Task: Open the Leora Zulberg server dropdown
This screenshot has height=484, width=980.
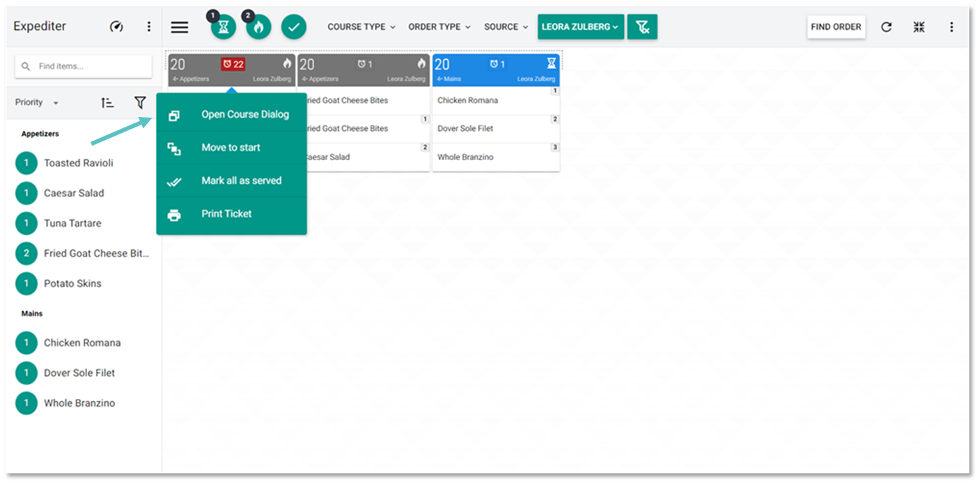Action: pyautogui.click(x=581, y=27)
